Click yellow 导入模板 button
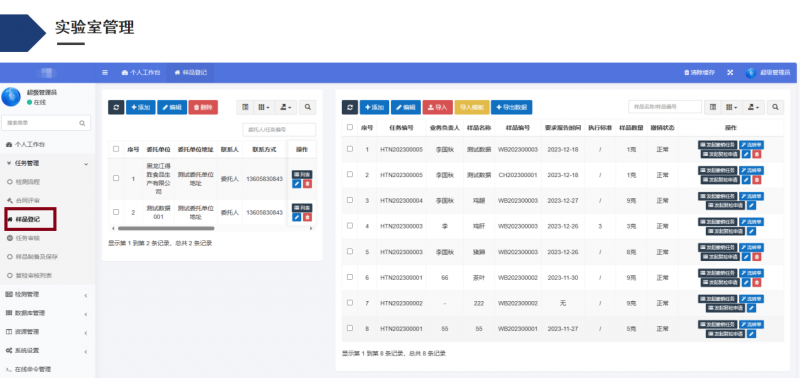The height and width of the screenshot is (378, 800). [472, 107]
